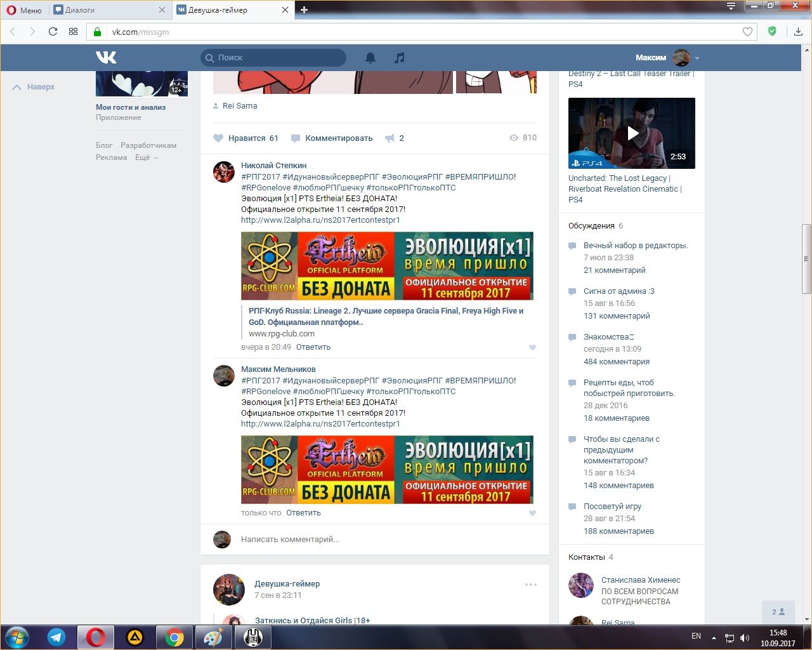Click hashtag #РПГ2017 in first comment
Viewport: 812px width, 650px height.
coord(260,177)
